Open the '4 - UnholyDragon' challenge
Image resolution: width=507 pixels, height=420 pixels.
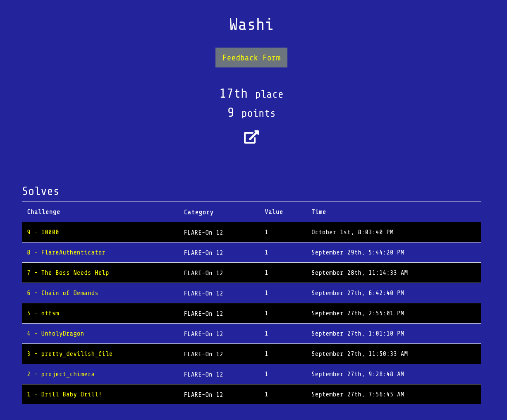(55, 334)
